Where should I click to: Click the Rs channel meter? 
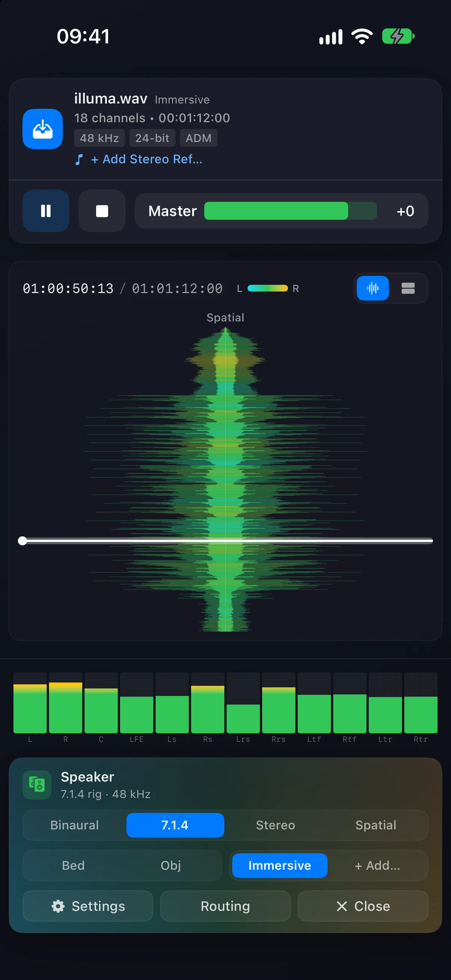(208, 703)
